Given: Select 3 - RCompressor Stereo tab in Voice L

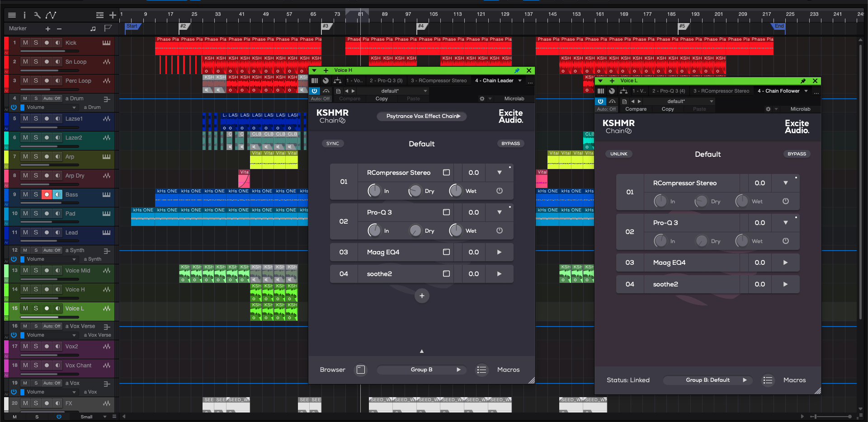Looking at the screenshot, I should (722, 91).
